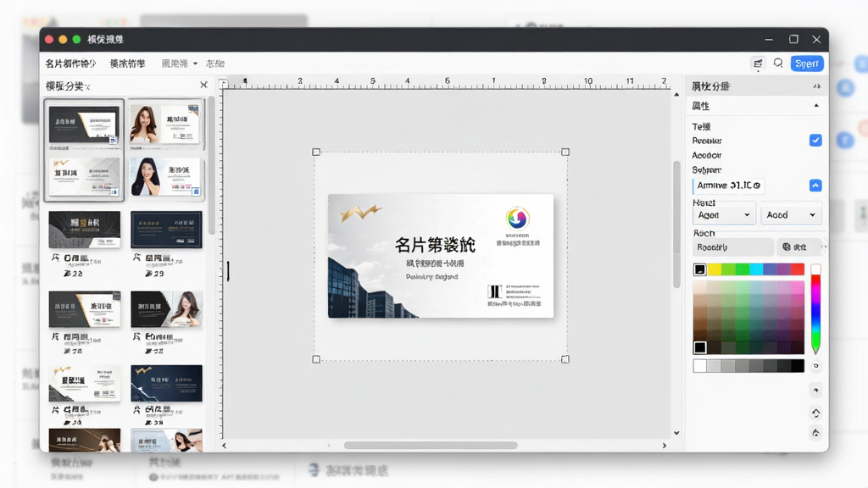Open the Agon dropdown

click(x=724, y=215)
